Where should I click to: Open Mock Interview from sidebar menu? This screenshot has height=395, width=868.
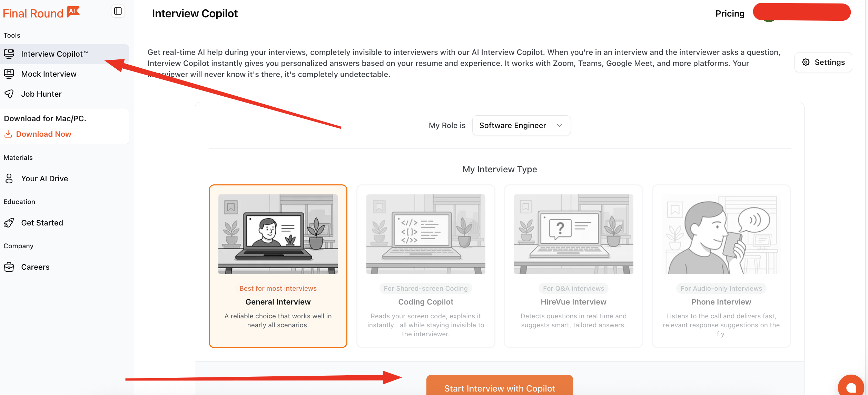tap(49, 74)
